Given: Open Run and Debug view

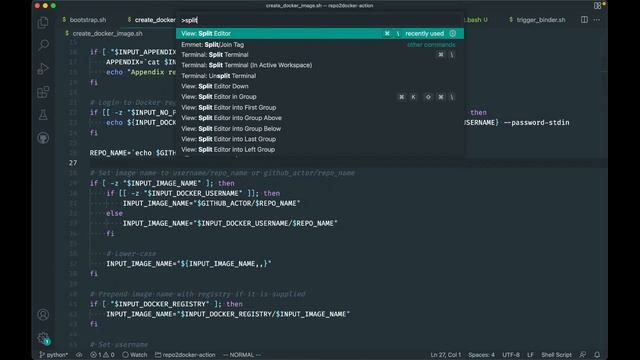Looking at the screenshot, I should 43,68.
